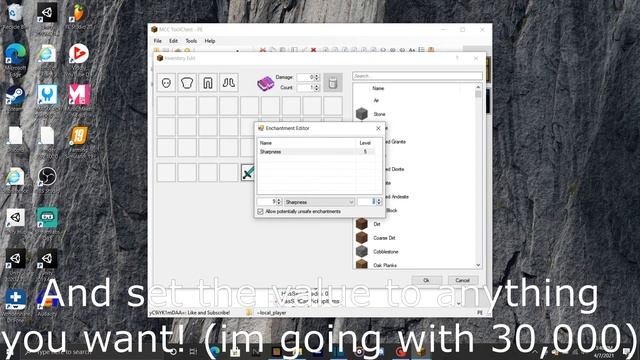Click the Cancel button in Inventory Edit
640x360 pixels.
462,280
